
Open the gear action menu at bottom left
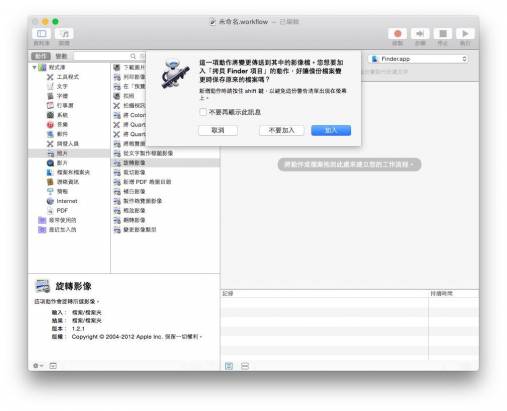point(38,366)
